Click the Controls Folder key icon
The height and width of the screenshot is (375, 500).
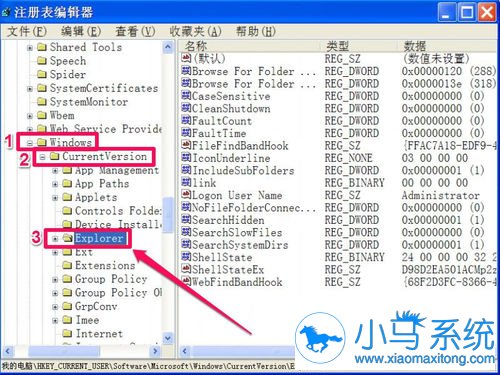[67, 211]
